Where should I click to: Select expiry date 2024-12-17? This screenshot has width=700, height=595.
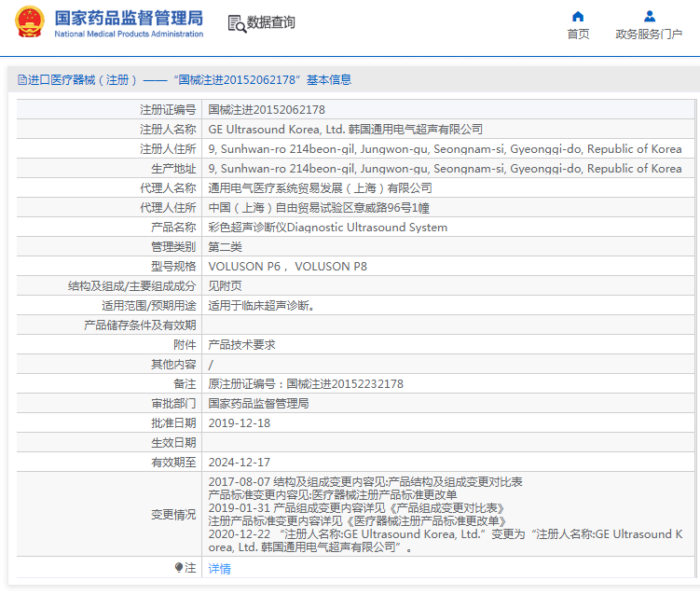[240, 463]
